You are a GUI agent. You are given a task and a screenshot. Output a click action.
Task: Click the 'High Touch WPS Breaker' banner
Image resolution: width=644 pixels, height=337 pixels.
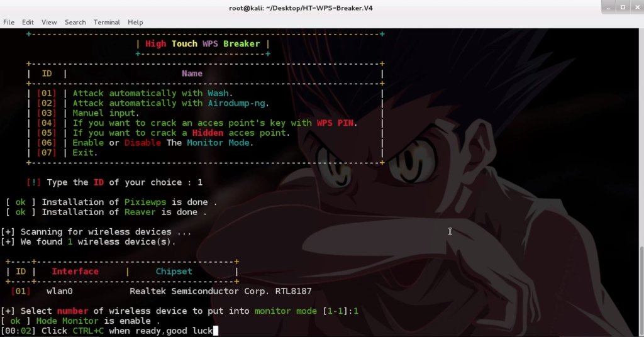coord(203,43)
